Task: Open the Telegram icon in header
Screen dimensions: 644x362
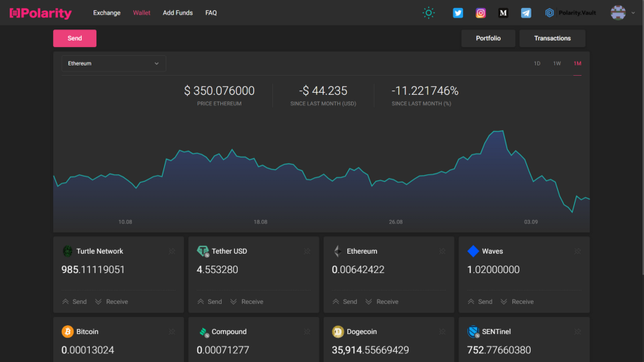Action: point(526,13)
